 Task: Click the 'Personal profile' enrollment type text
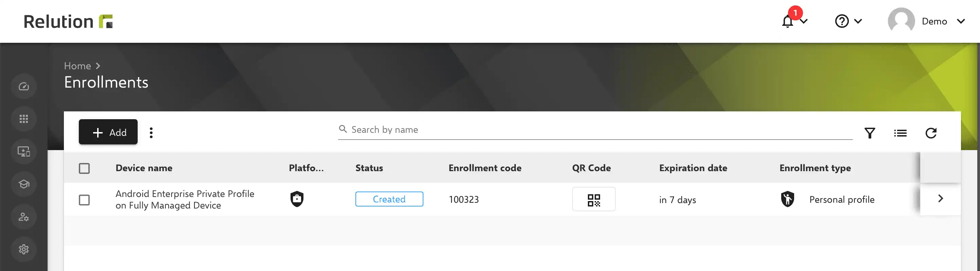point(841,200)
